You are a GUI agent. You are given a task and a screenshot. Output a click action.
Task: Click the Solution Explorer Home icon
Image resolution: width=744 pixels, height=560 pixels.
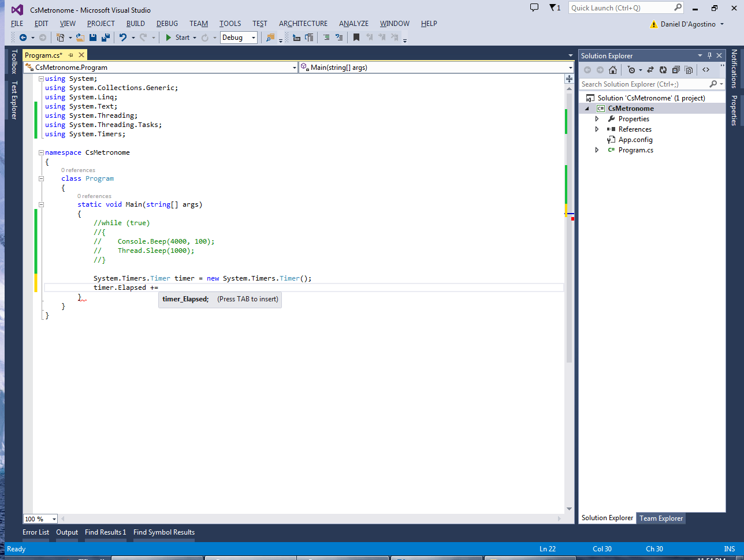coord(613,70)
